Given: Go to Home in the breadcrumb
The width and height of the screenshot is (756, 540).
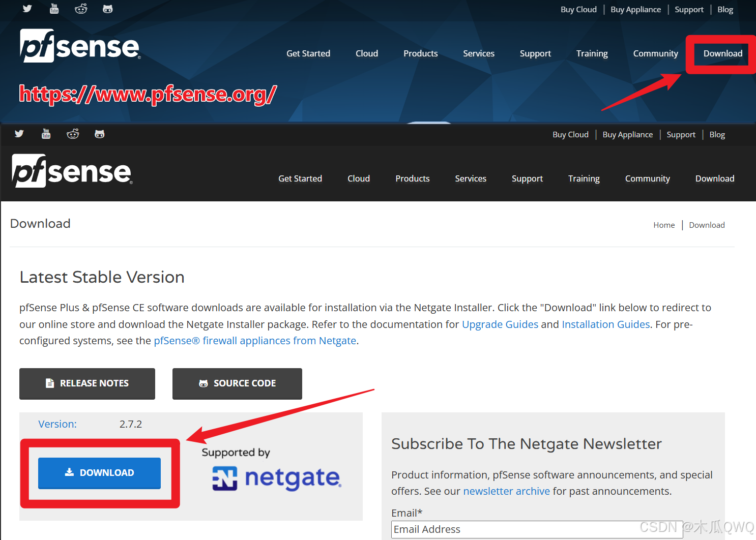Looking at the screenshot, I should [664, 225].
